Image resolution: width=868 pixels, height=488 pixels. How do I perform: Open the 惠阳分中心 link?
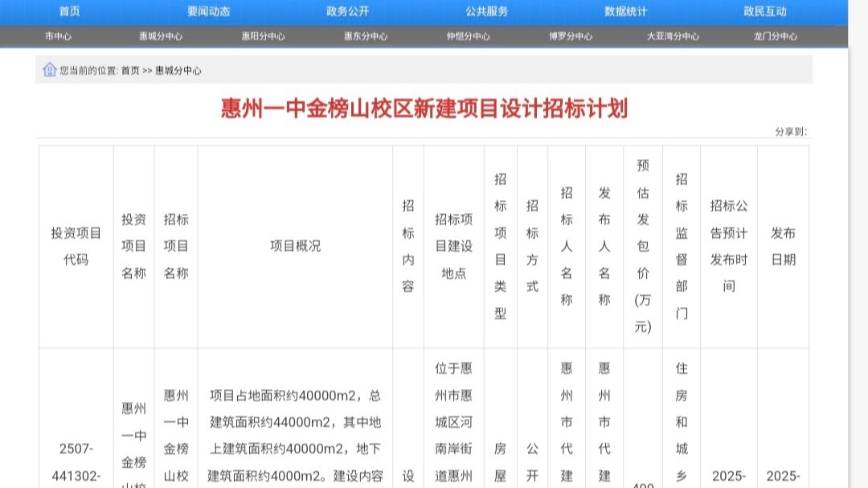click(x=263, y=36)
